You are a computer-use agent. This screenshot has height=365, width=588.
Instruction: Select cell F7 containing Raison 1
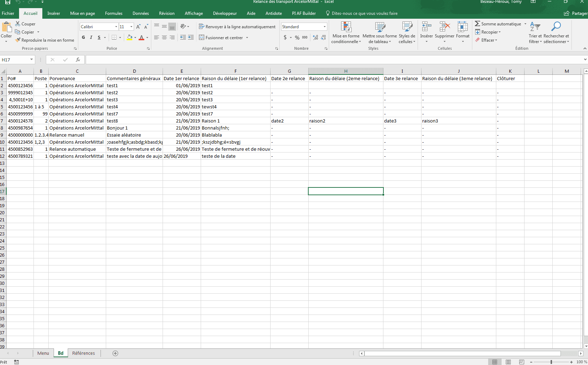click(x=235, y=121)
